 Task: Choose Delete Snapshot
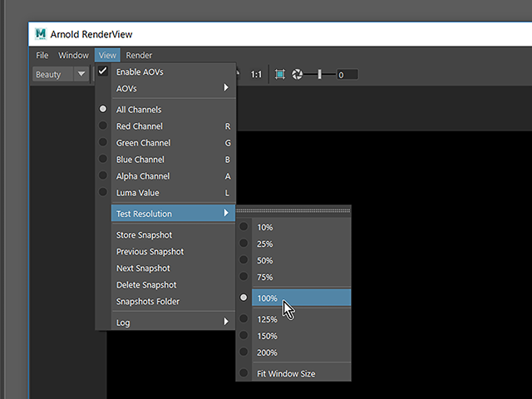tap(165, 284)
